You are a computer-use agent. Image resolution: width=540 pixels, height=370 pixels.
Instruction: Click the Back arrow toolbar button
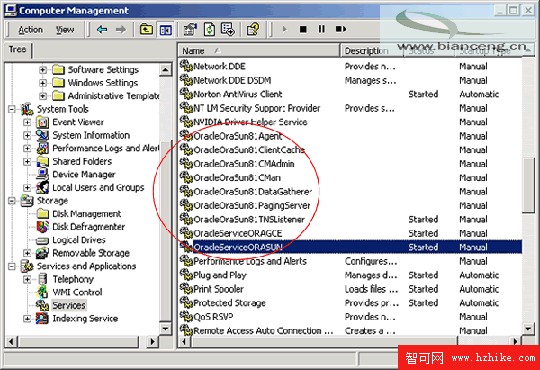click(x=102, y=30)
